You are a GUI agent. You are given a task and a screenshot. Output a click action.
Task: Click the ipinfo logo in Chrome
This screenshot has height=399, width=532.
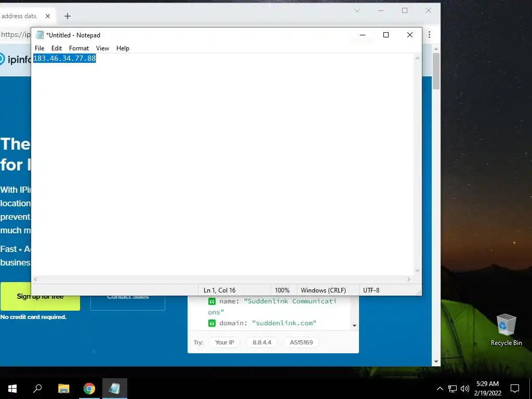point(16,59)
